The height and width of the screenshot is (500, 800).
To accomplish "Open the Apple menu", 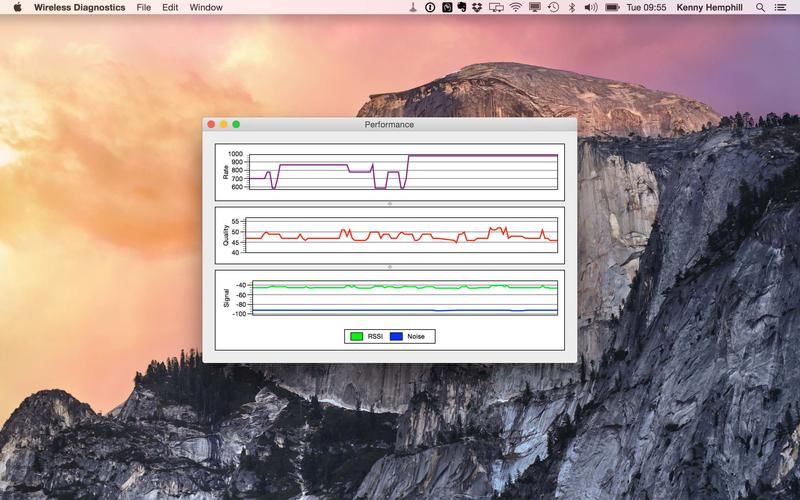I will (x=17, y=7).
